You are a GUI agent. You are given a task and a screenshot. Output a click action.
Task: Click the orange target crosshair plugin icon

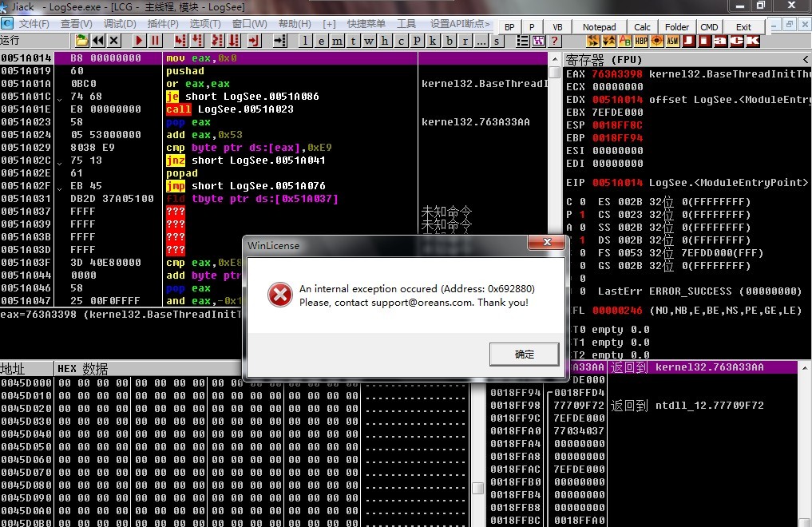pyautogui.click(x=657, y=41)
